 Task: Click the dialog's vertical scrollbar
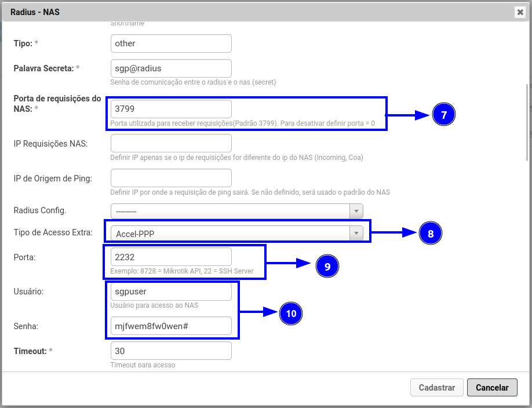click(527, 122)
